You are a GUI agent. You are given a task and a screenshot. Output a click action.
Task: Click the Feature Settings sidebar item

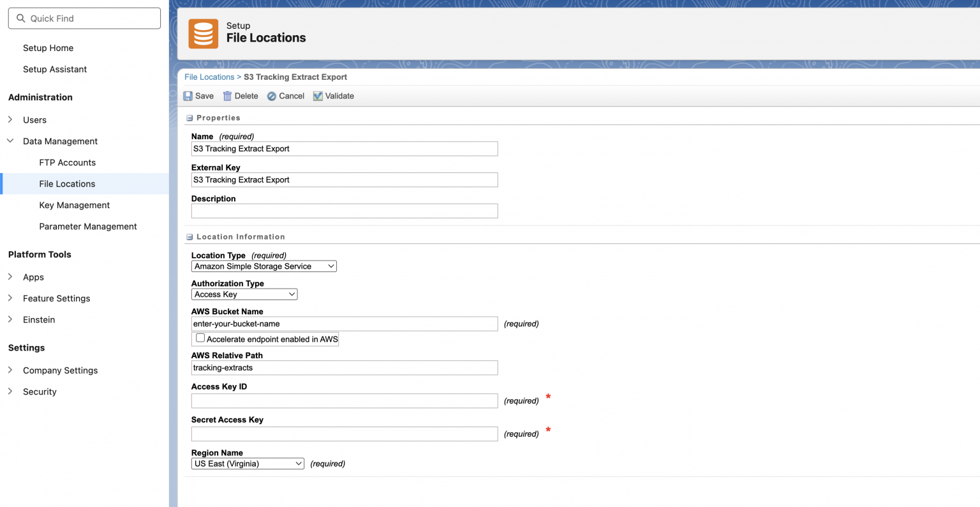[56, 298]
